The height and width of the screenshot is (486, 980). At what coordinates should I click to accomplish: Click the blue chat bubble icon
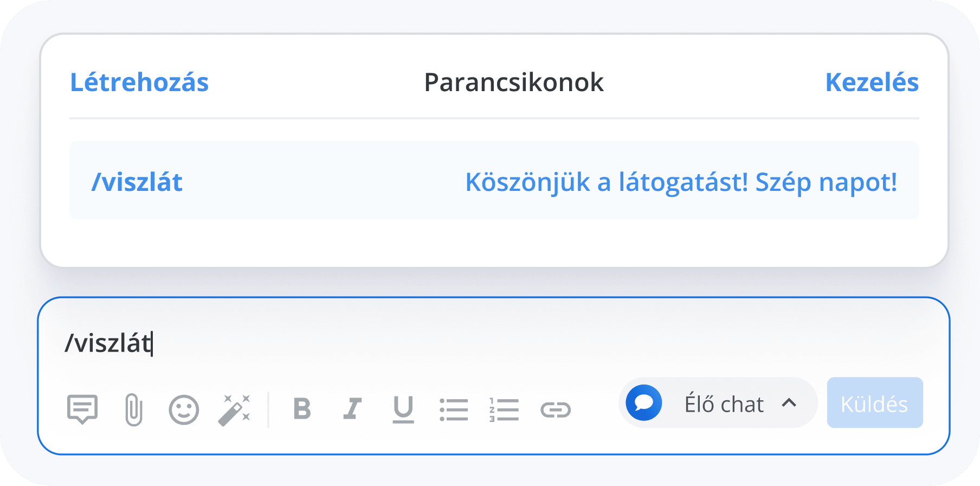coord(644,403)
